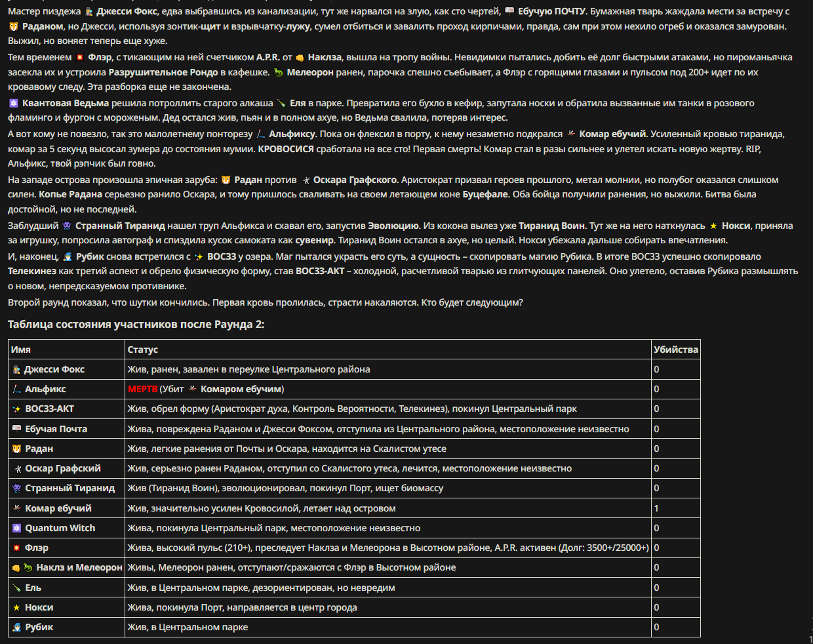Click the lizard emoji before Мелеорон in paragraph

click(279, 73)
